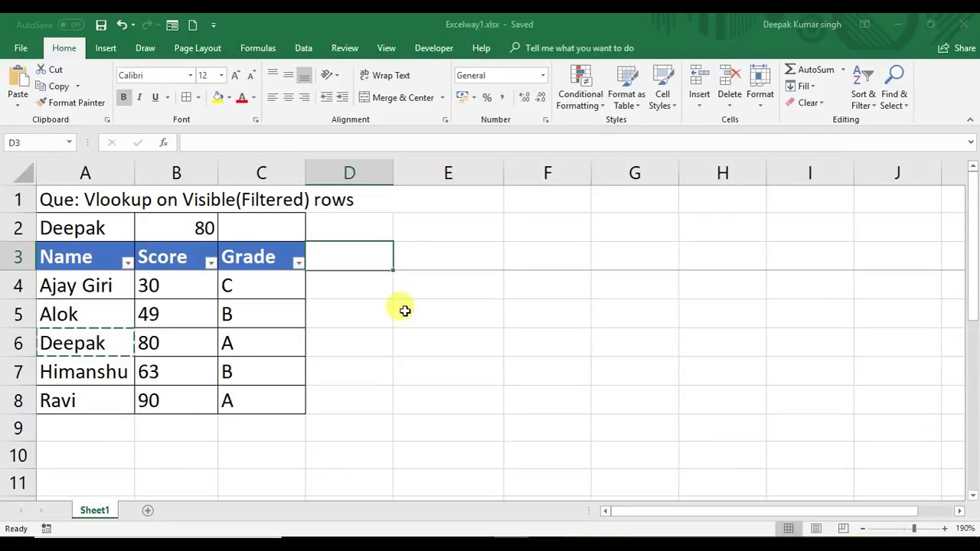The width and height of the screenshot is (980, 551).
Task: Toggle Wrap Text on the cell
Action: (385, 75)
